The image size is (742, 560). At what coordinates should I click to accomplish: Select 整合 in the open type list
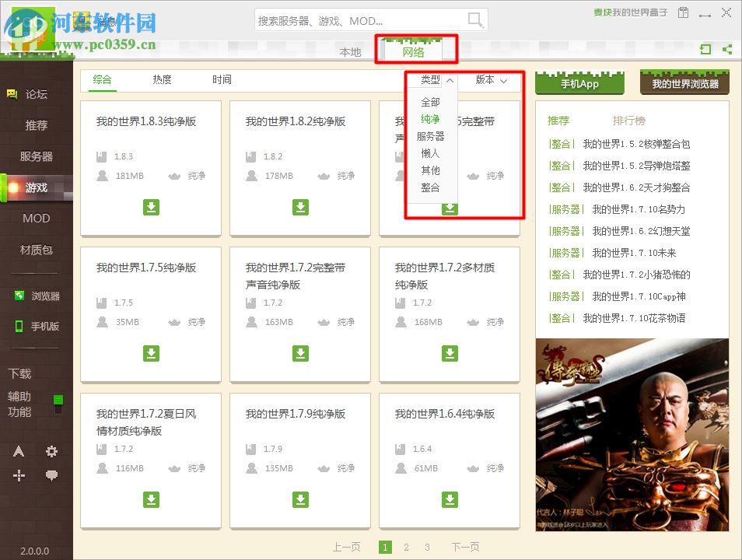click(x=430, y=186)
